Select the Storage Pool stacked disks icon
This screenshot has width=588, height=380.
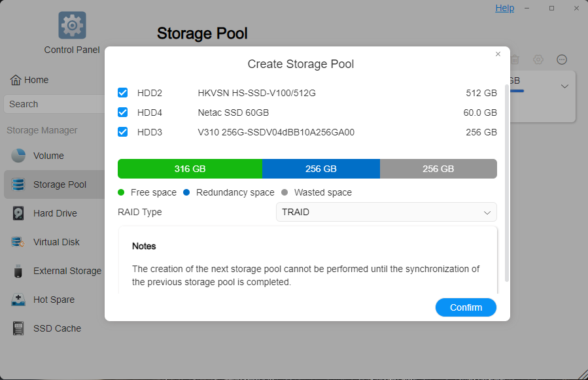18,184
